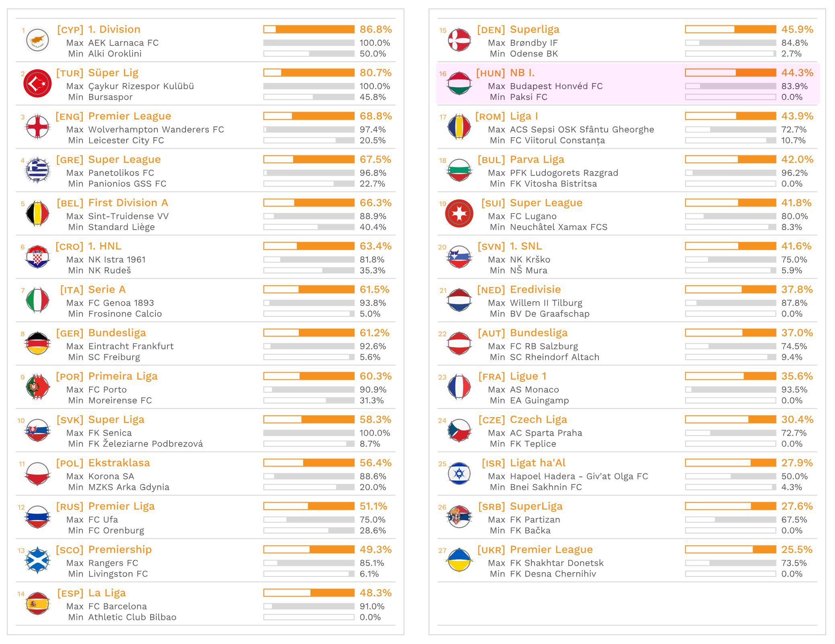Select FC Barcelona max team name

117,606
